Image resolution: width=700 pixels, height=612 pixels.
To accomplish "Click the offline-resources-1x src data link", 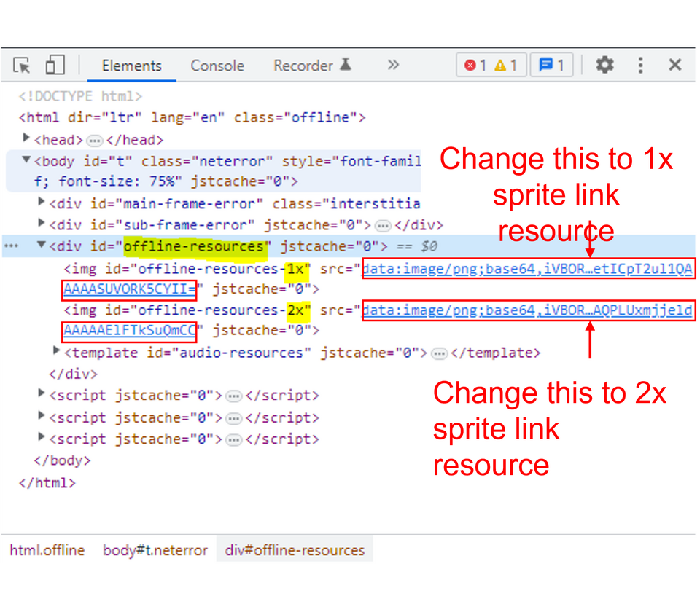I will tap(527, 270).
